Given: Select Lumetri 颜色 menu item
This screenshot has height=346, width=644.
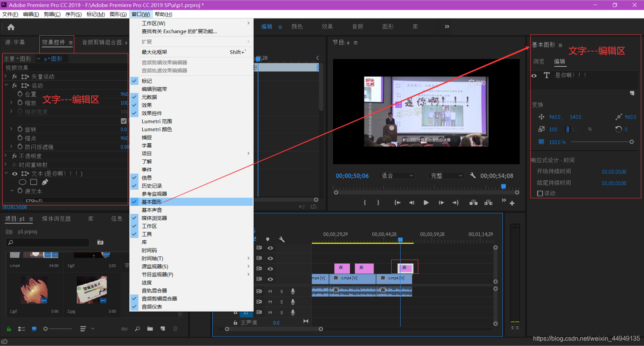Looking at the screenshot, I should [x=191, y=129].
